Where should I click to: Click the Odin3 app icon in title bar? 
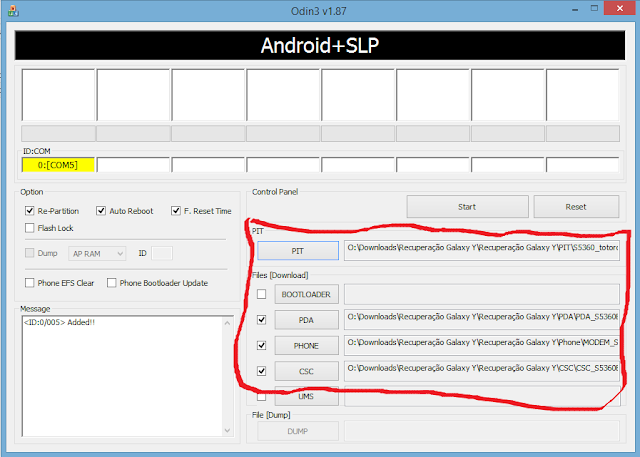[x=13, y=11]
